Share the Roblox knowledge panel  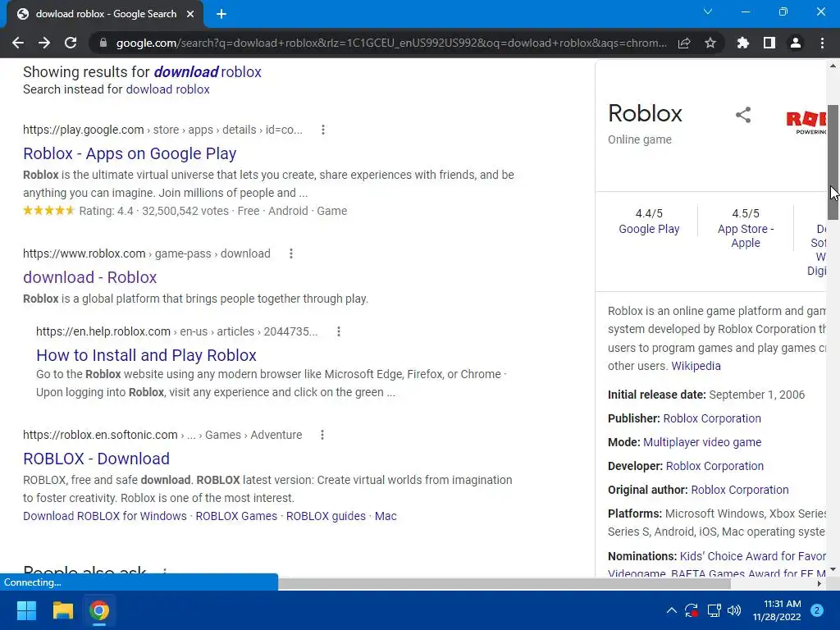[x=743, y=115]
